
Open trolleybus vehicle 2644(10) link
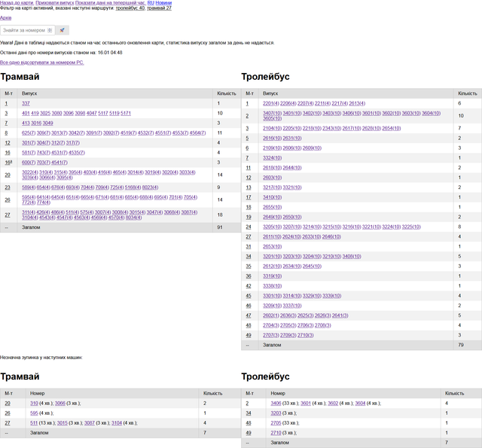(x=292, y=168)
